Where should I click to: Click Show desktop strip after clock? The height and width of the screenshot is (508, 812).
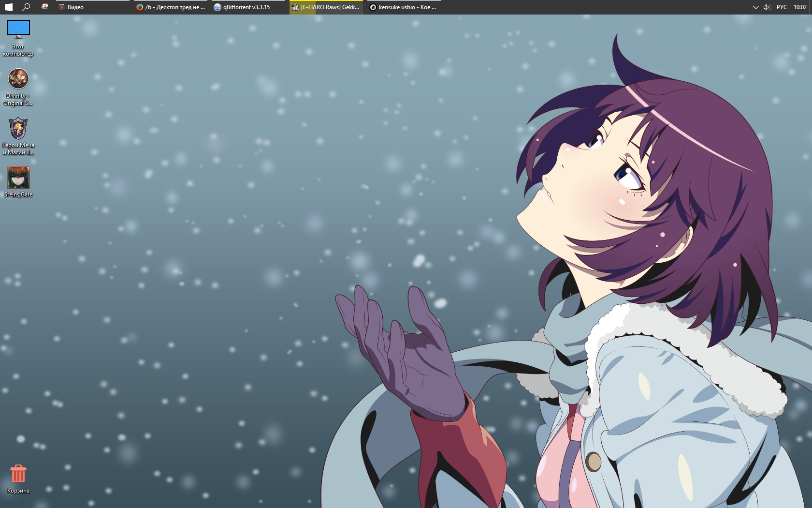coord(811,7)
